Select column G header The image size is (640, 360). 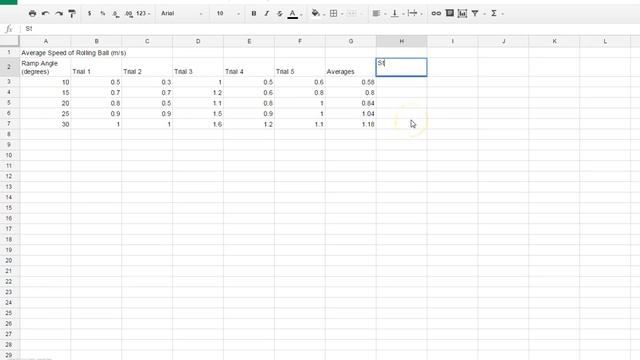351,41
